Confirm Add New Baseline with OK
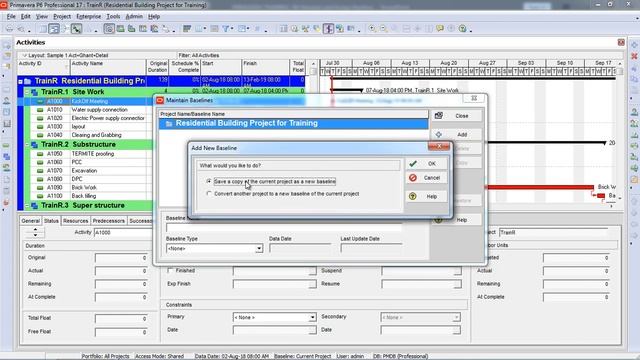Image resolution: width=640 pixels, height=360 pixels. pos(427,164)
